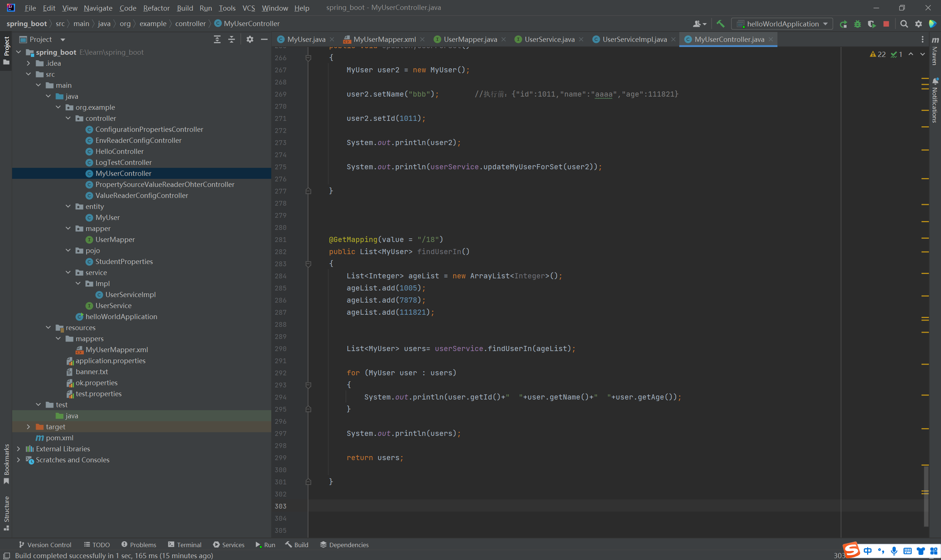Open Search Everywhere magnifier icon
The width and height of the screenshot is (941, 560).
click(x=904, y=24)
